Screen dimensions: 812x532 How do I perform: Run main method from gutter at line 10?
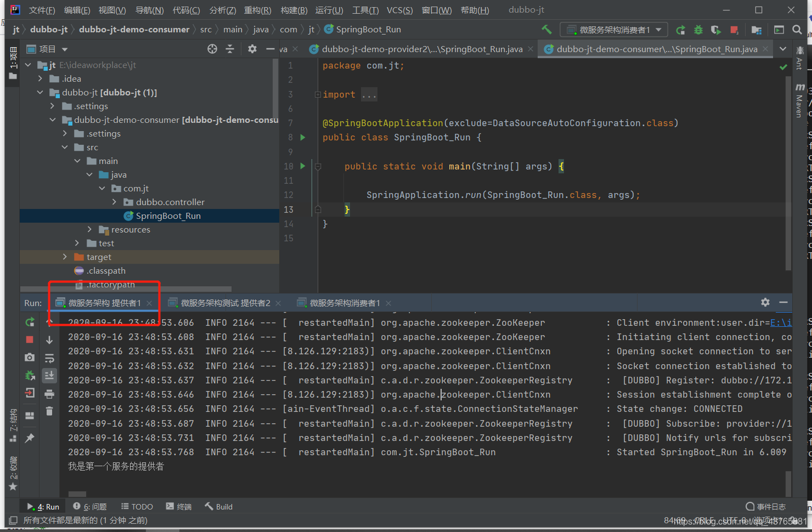coord(302,166)
